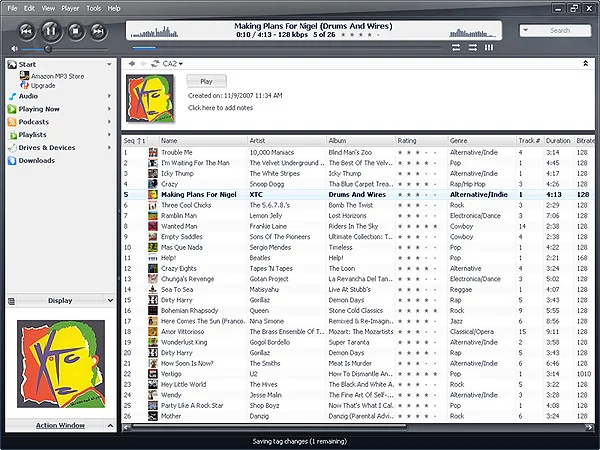The height and width of the screenshot is (450, 600).
Task: Toggle the repeat playback icon
Action: point(456,47)
